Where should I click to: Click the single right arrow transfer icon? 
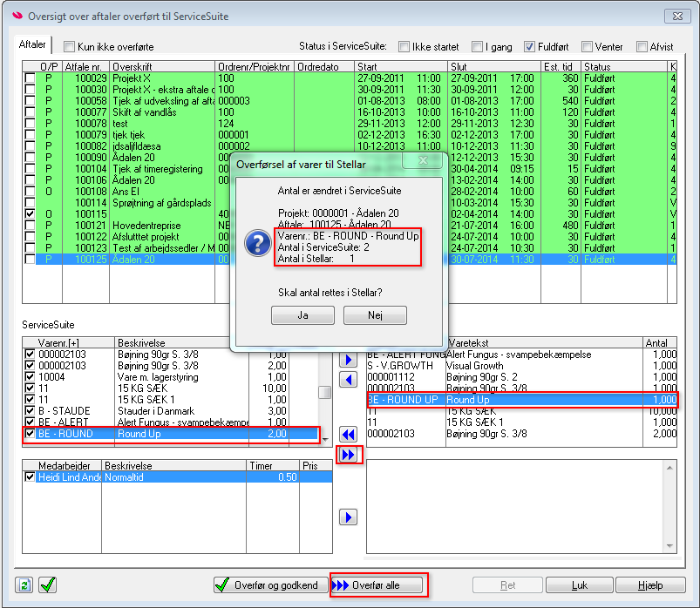click(348, 359)
